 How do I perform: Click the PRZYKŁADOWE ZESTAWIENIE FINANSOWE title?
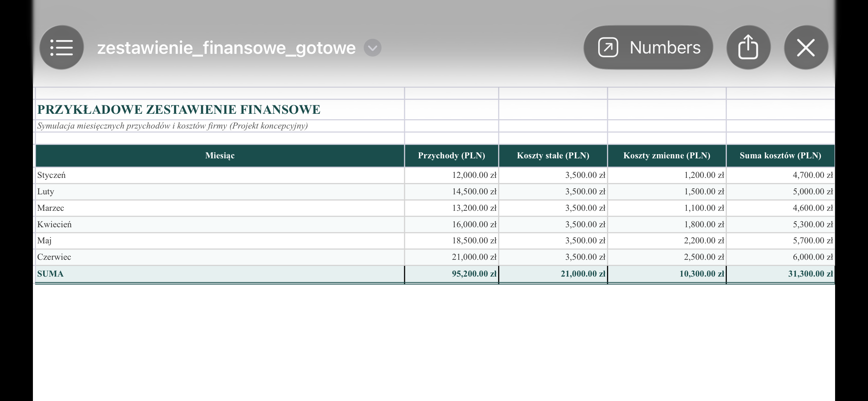tap(179, 110)
